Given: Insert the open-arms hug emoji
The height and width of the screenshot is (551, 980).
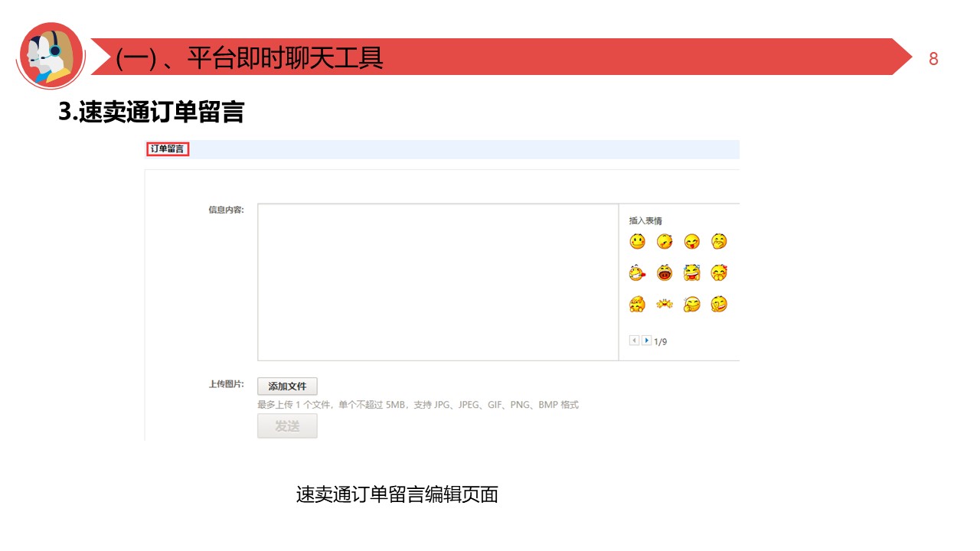Looking at the screenshot, I should (665, 305).
